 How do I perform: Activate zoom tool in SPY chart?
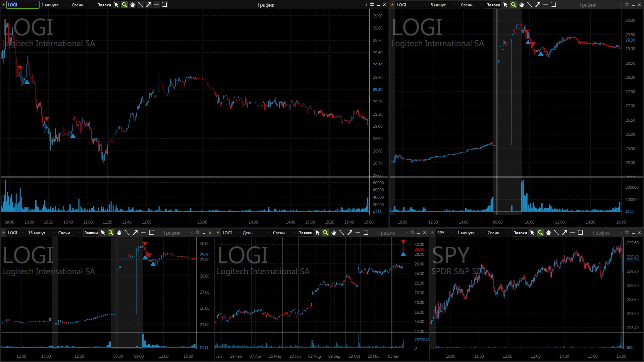click(x=540, y=233)
